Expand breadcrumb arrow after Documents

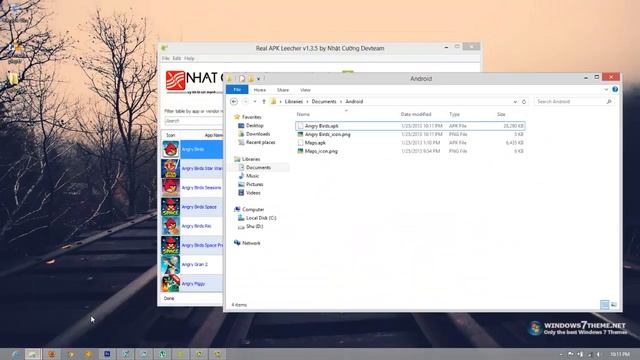(341, 102)
